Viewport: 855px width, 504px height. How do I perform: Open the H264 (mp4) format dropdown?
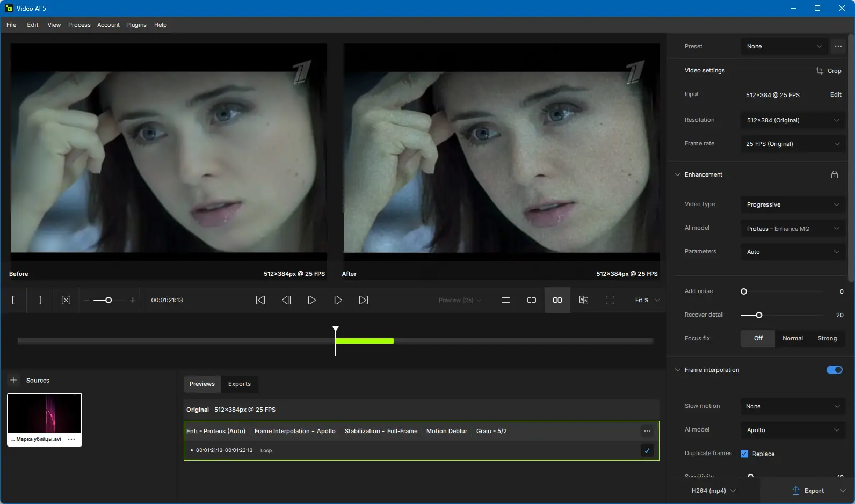pyautogui.click(x=714, y=491)
